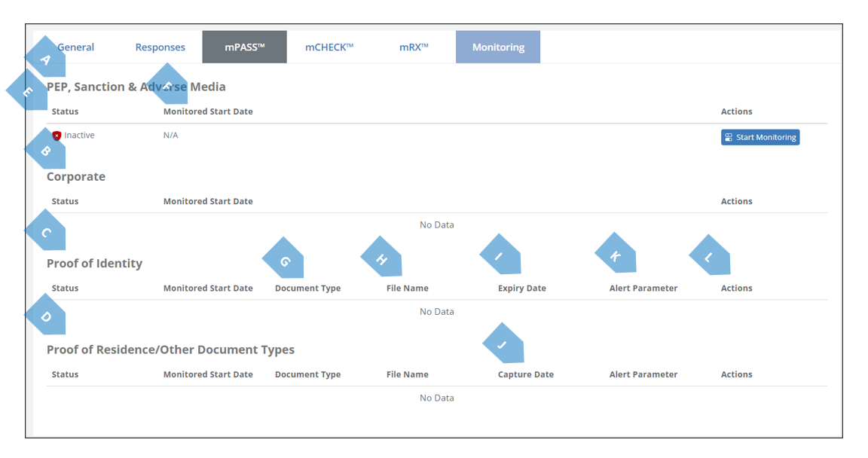Open the Responses tab
Viewport: 868px width, 458px height.
tap(160, 47)
